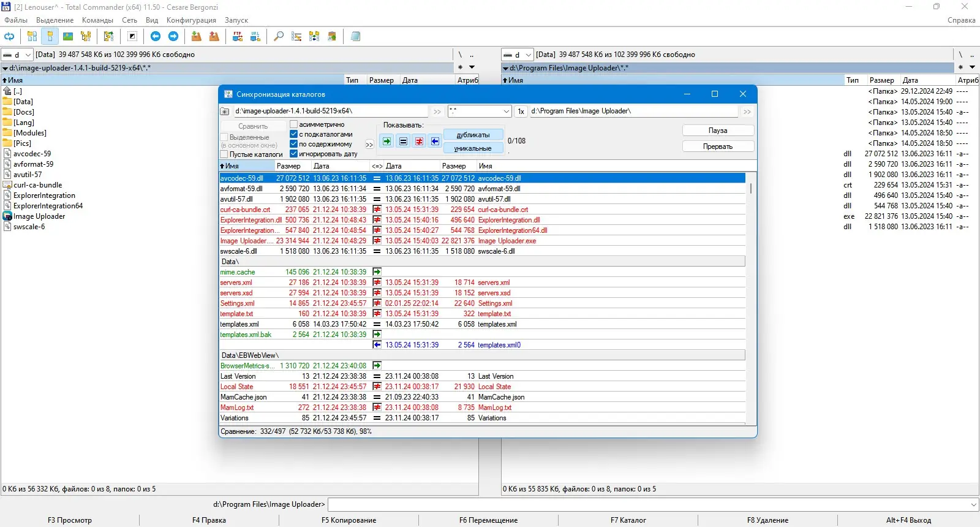Open the multi-rename tool icon
Viewport: 980px width, 527px height.
tap(296, 37)
